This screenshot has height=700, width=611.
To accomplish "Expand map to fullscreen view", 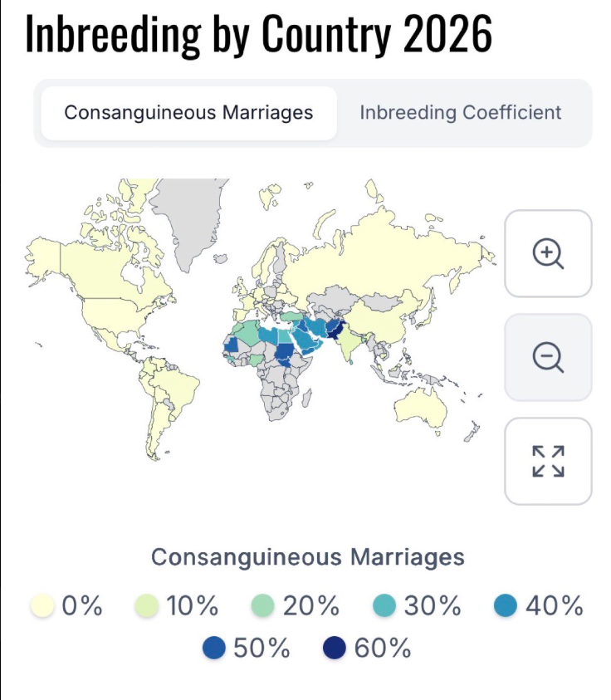I will [548, 461].
